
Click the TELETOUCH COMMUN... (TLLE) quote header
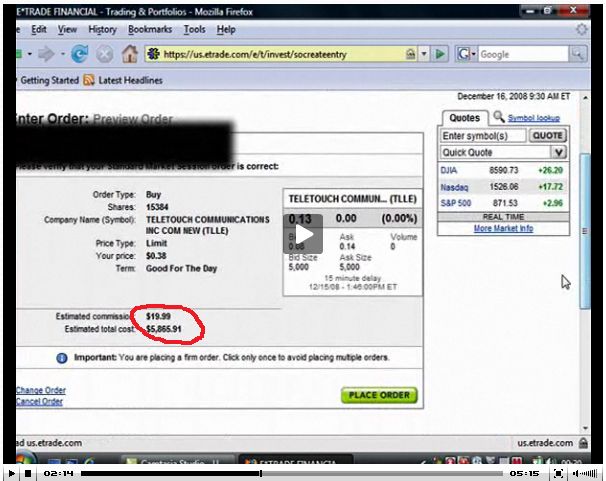(x=352, y=199)
